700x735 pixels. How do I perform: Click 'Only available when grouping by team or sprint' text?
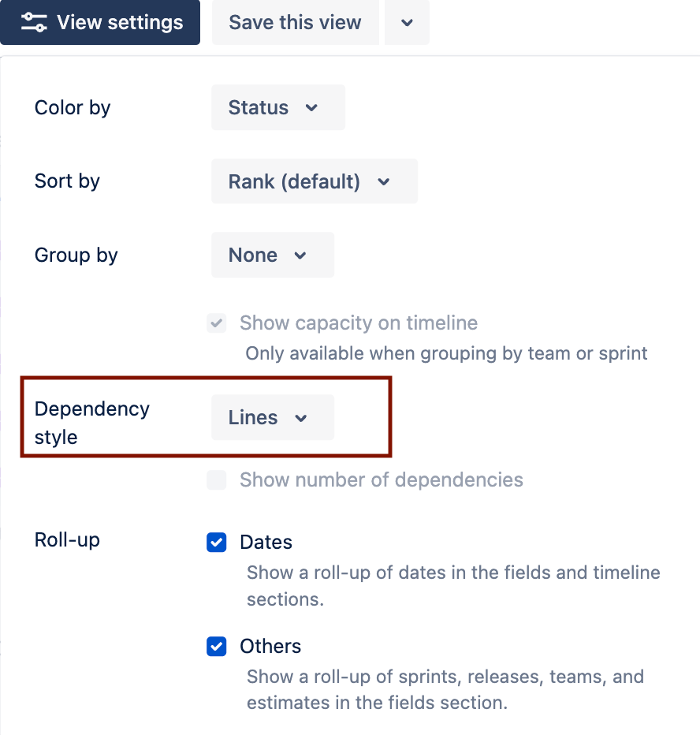coord(446,353)
